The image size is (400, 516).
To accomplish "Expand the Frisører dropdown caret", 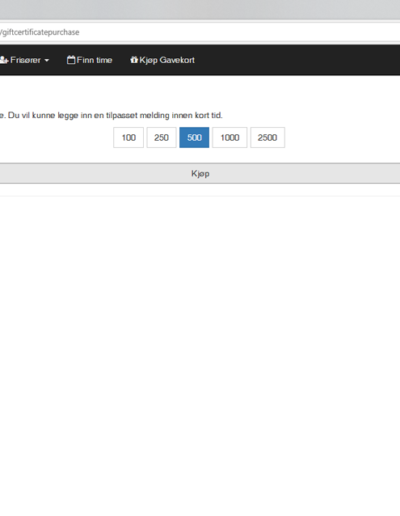I will click(47, 60).
